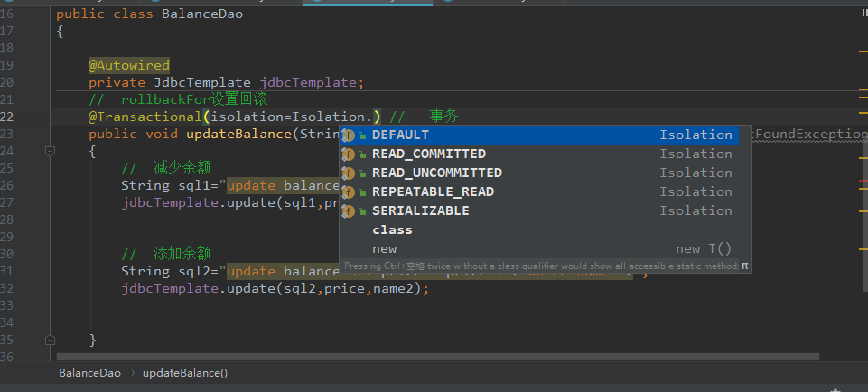Click updateBalance() breadcrumb
This screenshot has width=868, height=392.
(x=185, y=373)
